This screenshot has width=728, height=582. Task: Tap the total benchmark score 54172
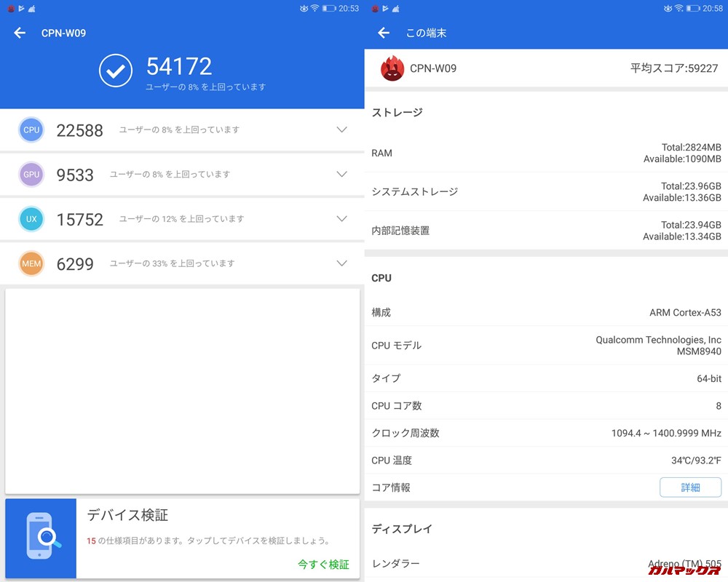(180, 65)
